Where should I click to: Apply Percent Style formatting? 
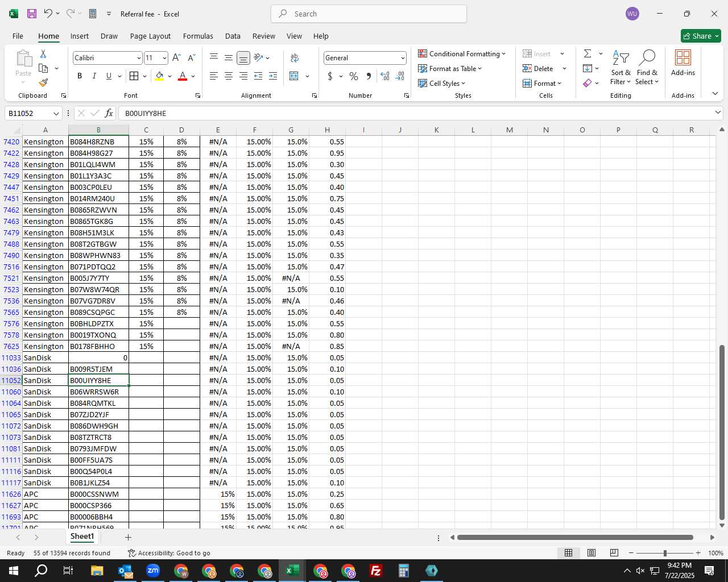(354, 76)
